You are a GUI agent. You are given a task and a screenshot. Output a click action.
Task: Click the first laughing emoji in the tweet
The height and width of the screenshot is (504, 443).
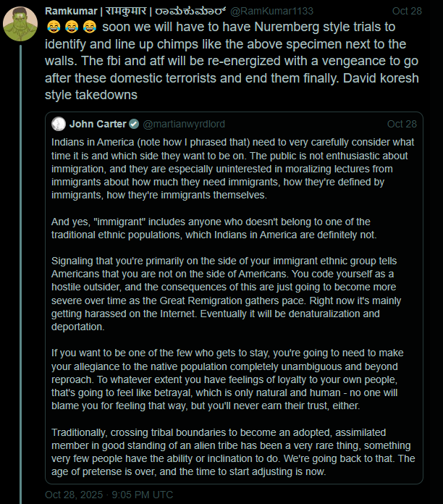(53, 28)
